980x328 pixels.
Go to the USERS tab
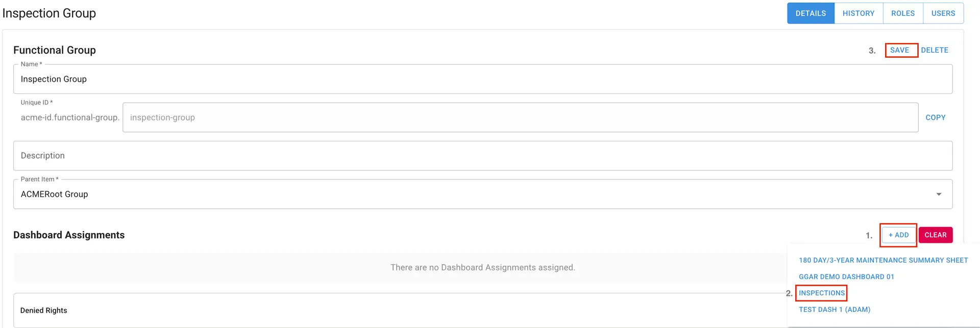tap(943, 13)
